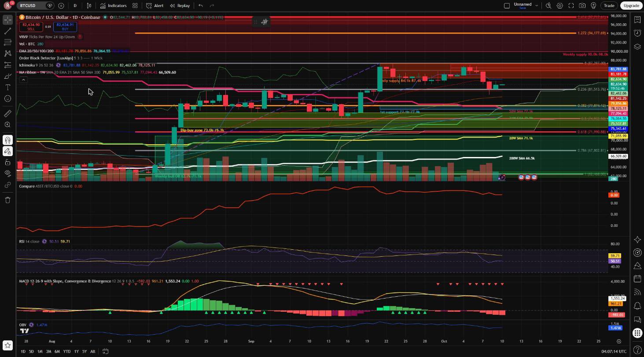Switch chart range to 1M
The height and width of the screenshot is (357, 644).
40,351
